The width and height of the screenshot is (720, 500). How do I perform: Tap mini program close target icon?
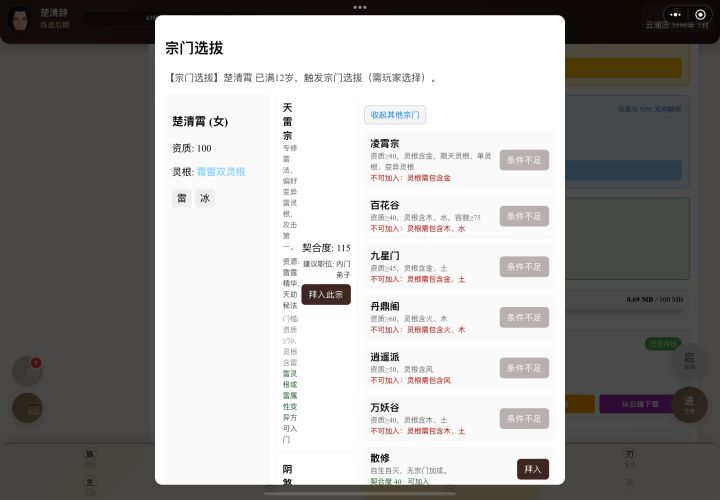700,15
